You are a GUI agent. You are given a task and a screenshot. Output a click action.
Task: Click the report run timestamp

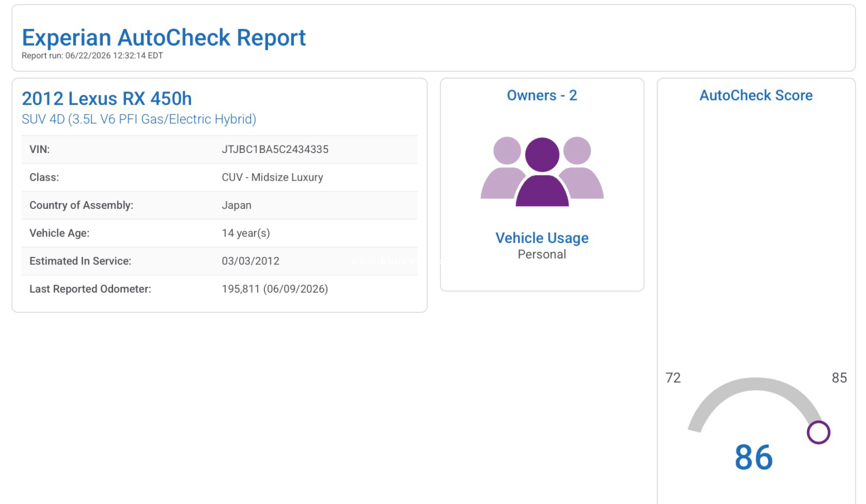92,56
